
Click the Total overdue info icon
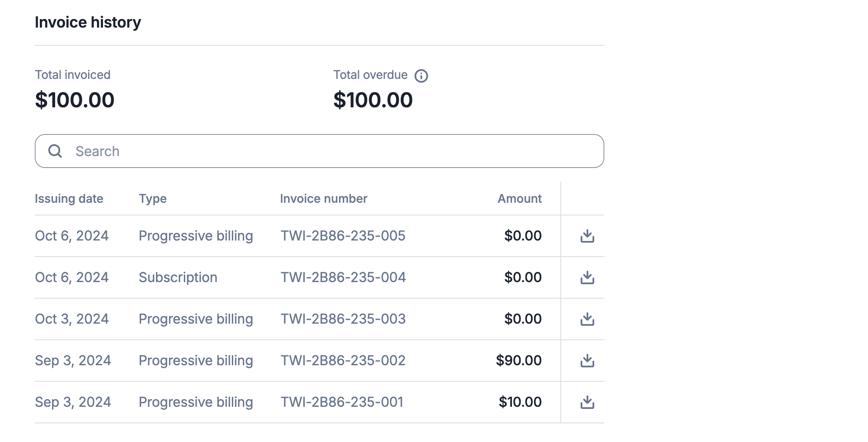(421, 76)
